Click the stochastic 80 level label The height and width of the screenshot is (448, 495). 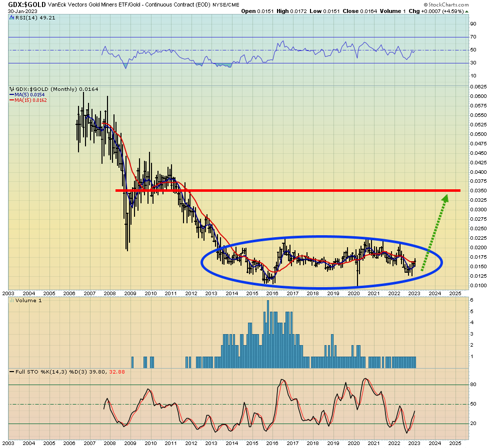(473, 385)
